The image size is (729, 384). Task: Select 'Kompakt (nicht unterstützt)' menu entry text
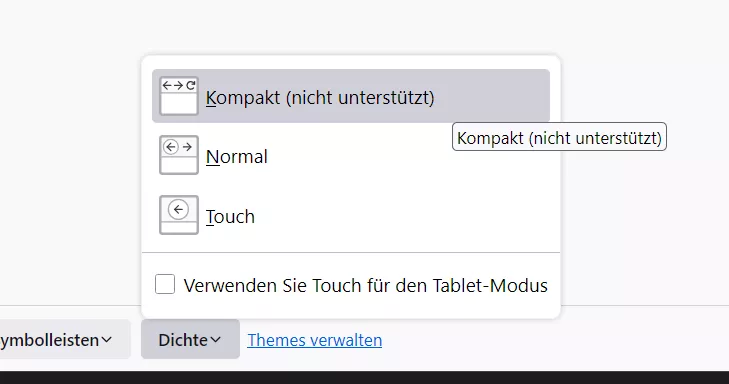[320, 98]
